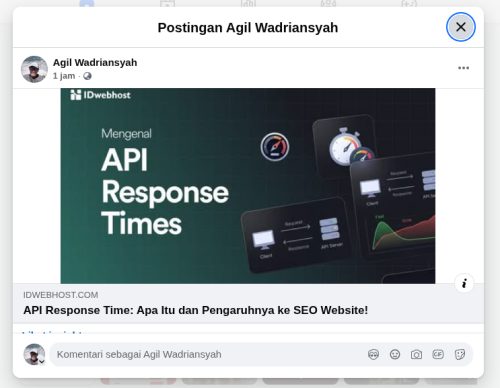The width and height of the screenshot is (500, 388).
Task: Open the emoji picker in comment box
Action: pos(395,354)
